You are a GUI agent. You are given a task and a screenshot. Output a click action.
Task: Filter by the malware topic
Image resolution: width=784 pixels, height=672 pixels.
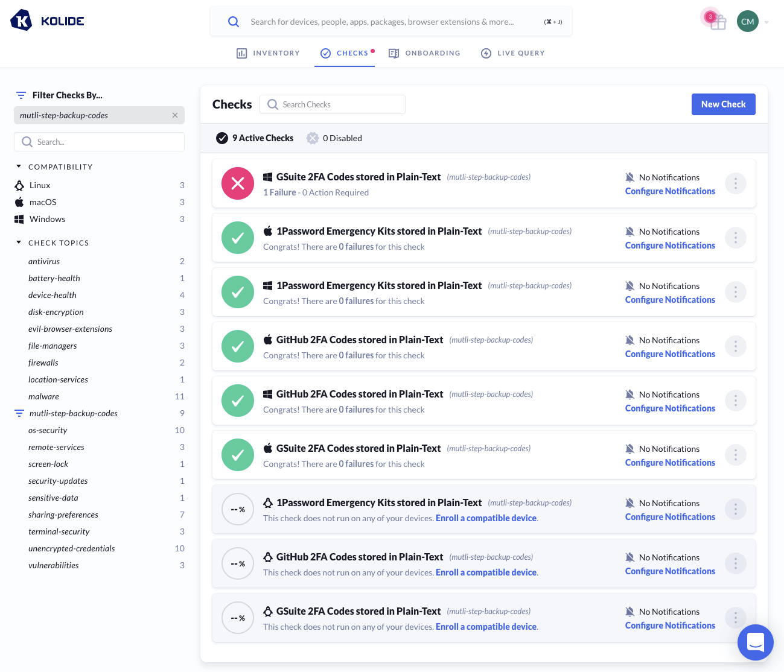[43, 396]
